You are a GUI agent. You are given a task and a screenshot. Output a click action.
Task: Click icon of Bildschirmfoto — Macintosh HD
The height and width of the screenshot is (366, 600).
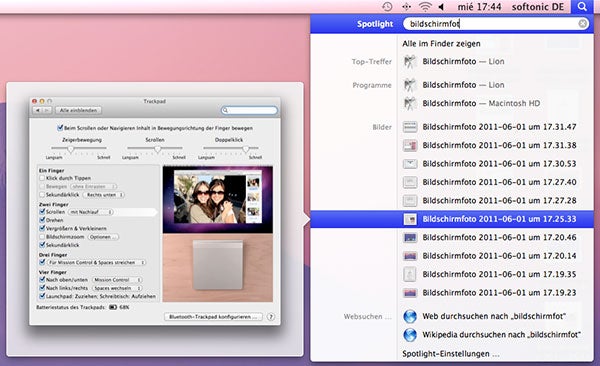410,103
